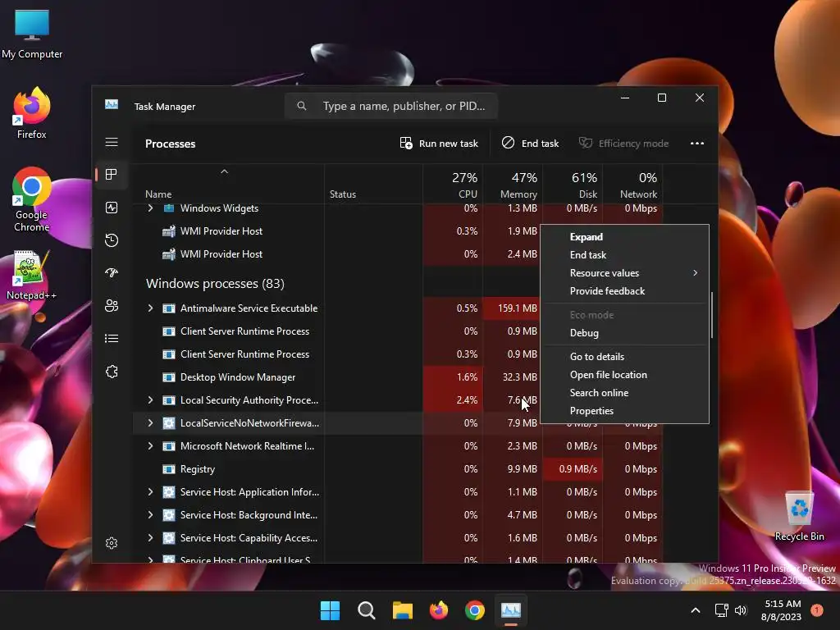Open File Explorer from taskbar
This screenshot has width=840, height=630.
click(x=402, y=610)
